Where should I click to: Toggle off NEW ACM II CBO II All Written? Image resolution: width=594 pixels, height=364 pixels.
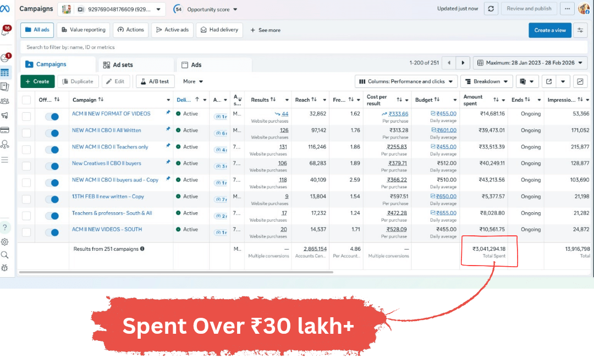tap(52, 133)
